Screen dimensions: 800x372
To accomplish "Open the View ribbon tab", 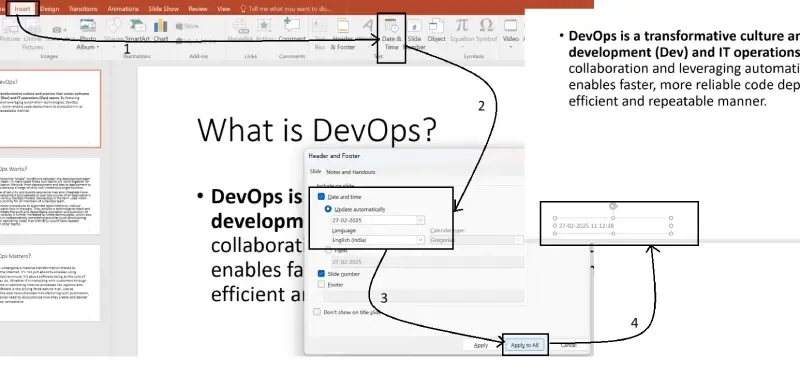I will [223, 9].
